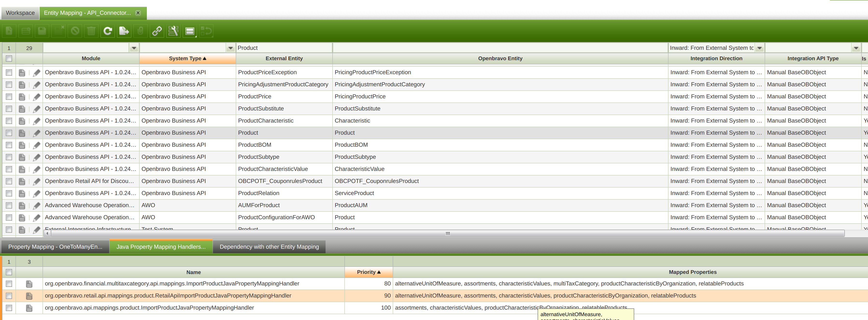
Task: Open Dependency with other Entity Mapping tab
Action: (269, 247)
